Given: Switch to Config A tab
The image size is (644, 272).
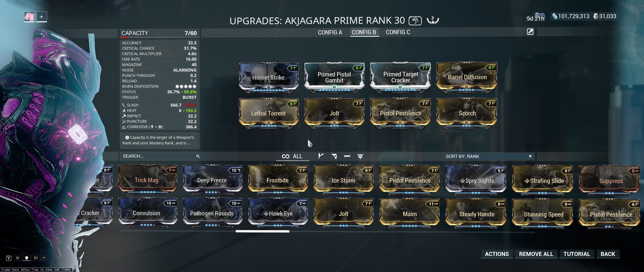Looking at the screenshot, I should [x=330, y=32].
